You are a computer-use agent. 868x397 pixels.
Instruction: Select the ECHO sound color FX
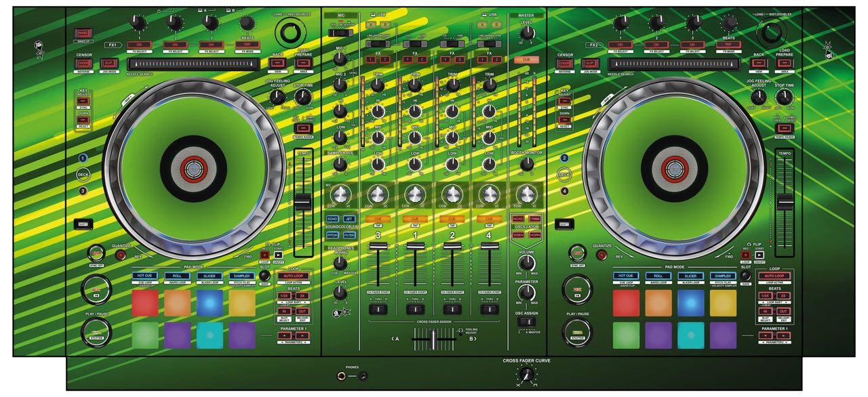click(332, 219)
